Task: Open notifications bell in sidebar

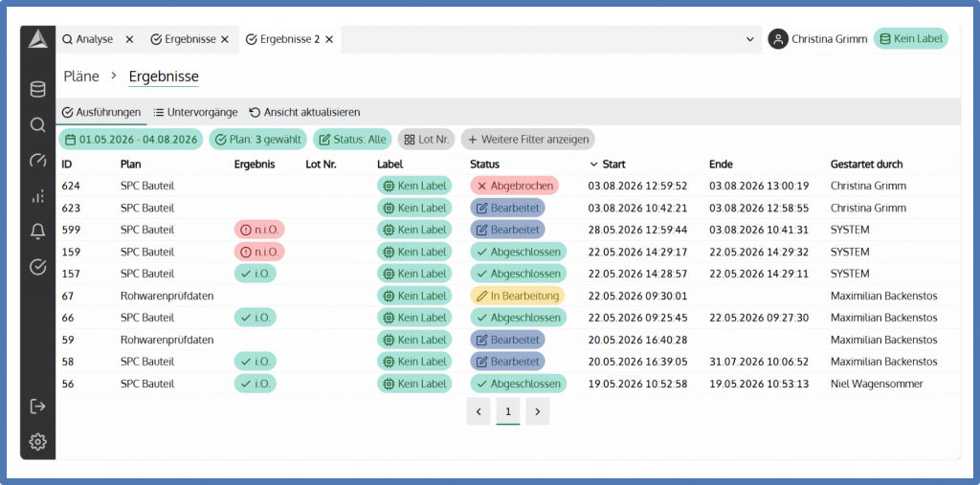Action: pos(37,231)
